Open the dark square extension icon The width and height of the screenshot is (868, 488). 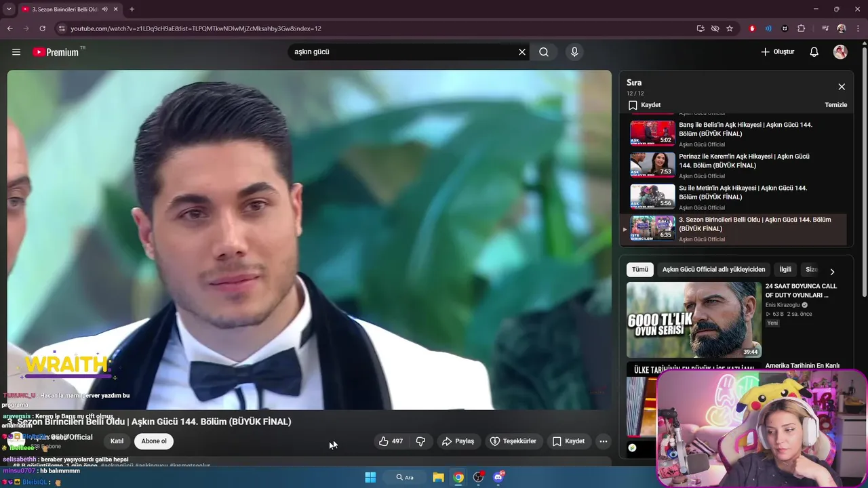coord(785,28)
